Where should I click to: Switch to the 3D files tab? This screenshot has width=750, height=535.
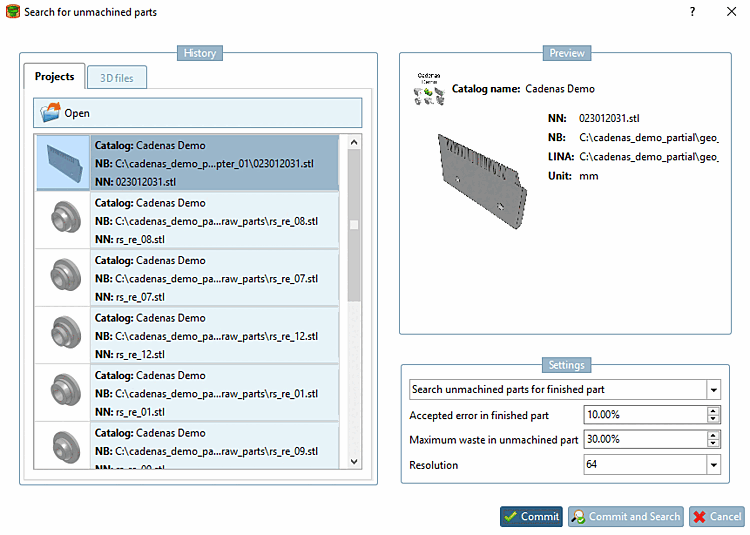(x=117, y=77)
